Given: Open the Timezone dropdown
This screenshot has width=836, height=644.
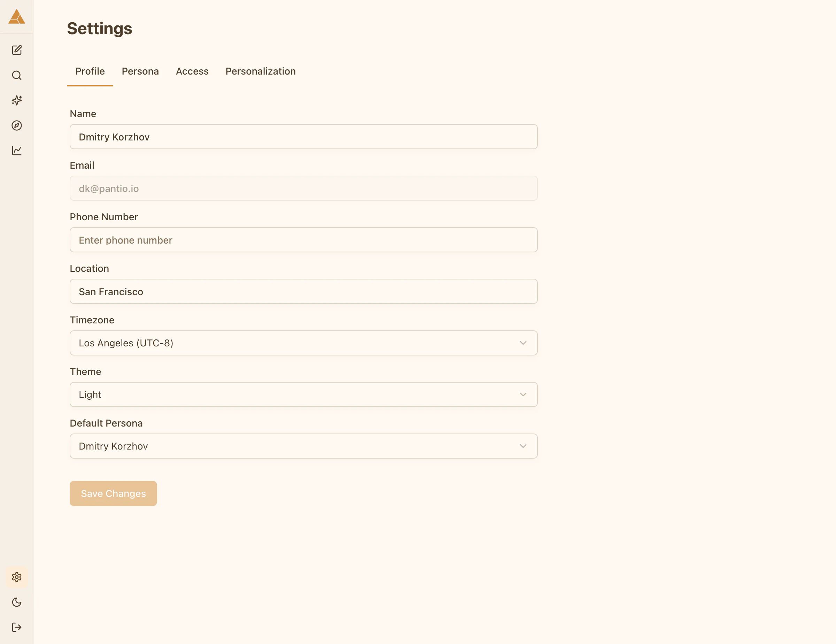Looking at the screenshot, I should tap(303, 343).
